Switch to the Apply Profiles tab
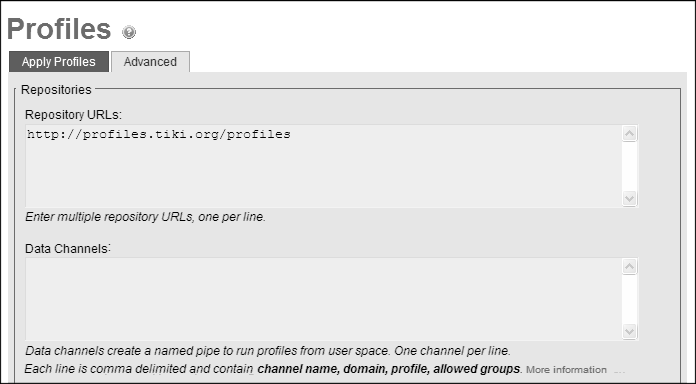The height and width of the screenshot is (384, 696). coord(59,62)
